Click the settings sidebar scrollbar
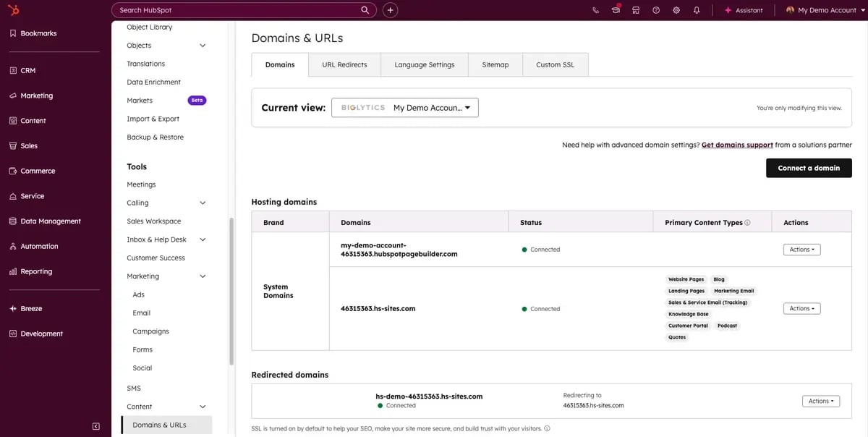The width and height of the screenshot is (868, 437). pyautogui.click(x=231, y=291)
